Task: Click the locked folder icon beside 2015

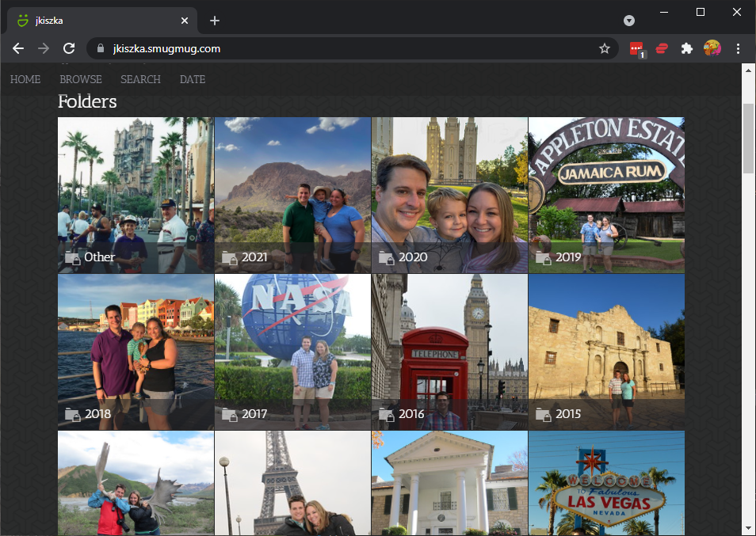Action: tap(544, 415)
